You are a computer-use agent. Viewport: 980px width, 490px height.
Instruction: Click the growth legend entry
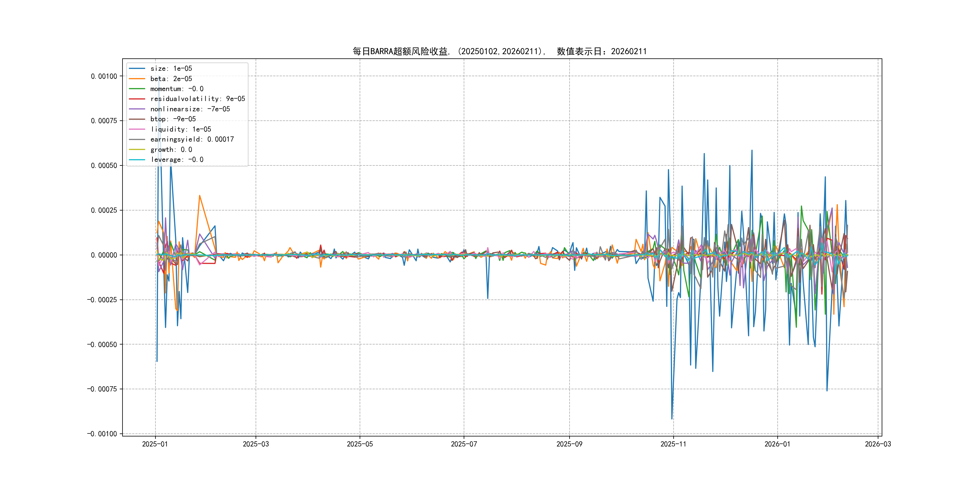(x=171, y=149)
